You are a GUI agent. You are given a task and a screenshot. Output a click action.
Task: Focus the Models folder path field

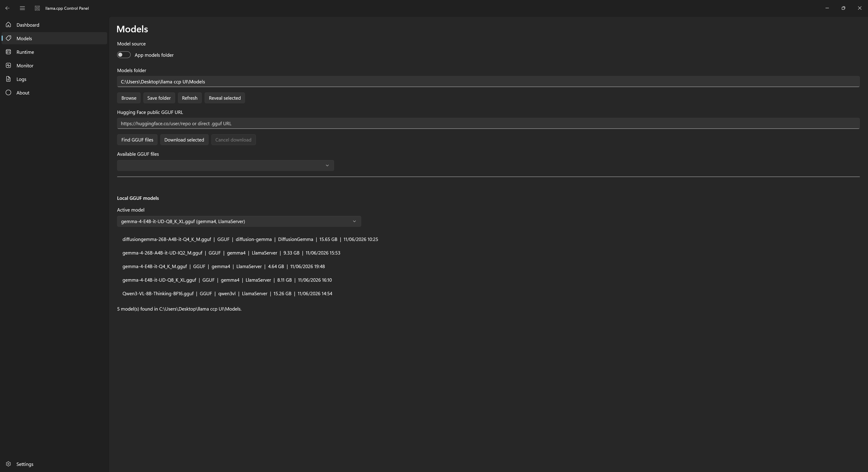488,82
